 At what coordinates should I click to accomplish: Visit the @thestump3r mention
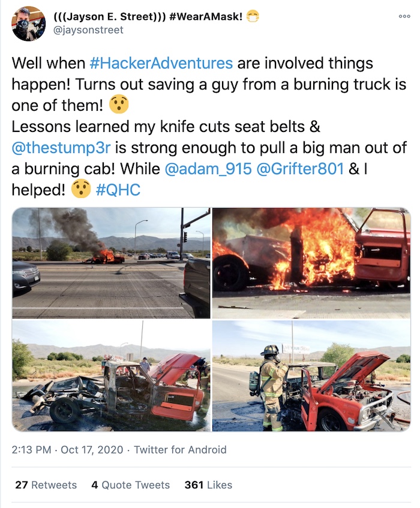(x=61, y=148)
